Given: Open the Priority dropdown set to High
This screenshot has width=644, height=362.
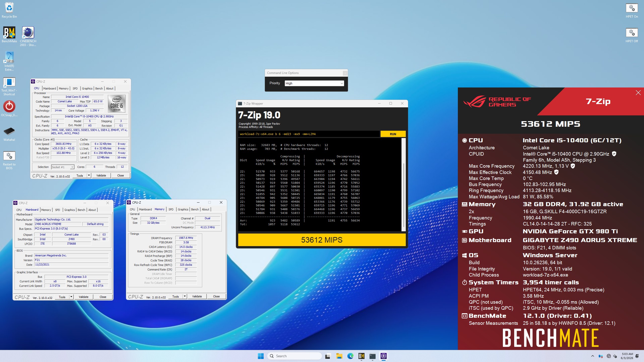Looking at the screenshot, I should pyautogui.click(x=314, y=83).
